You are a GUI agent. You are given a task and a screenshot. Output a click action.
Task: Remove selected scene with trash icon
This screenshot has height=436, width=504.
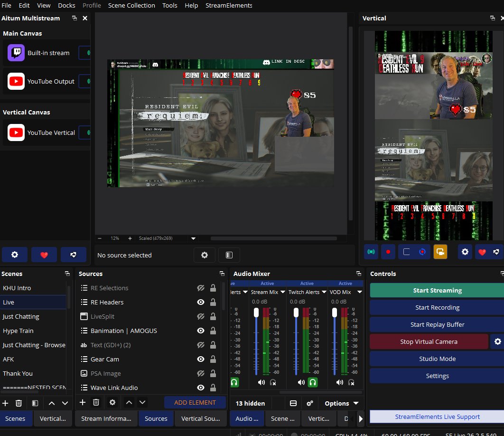[19, 403]
